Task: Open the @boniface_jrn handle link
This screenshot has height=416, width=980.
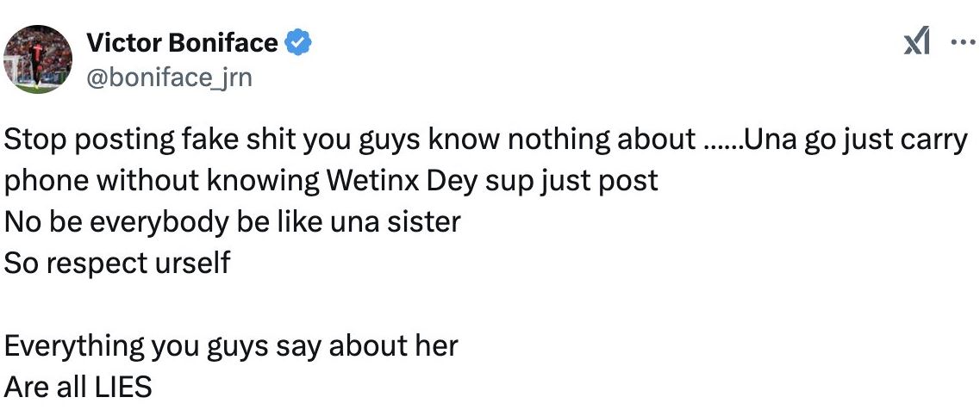Action: coord(169,78)
